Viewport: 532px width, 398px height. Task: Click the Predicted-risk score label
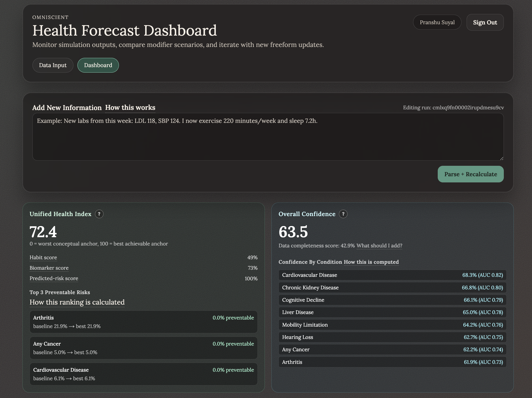coord(54,278)
